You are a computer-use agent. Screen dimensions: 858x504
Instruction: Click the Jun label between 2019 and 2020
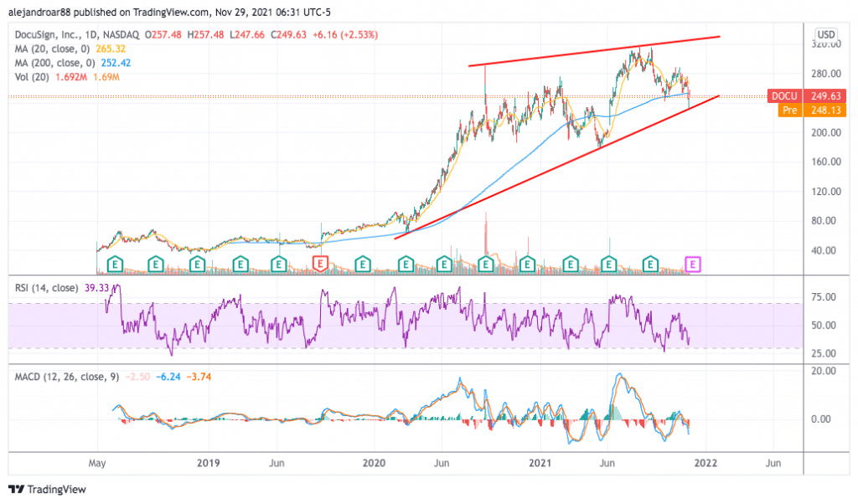[277, 463]
